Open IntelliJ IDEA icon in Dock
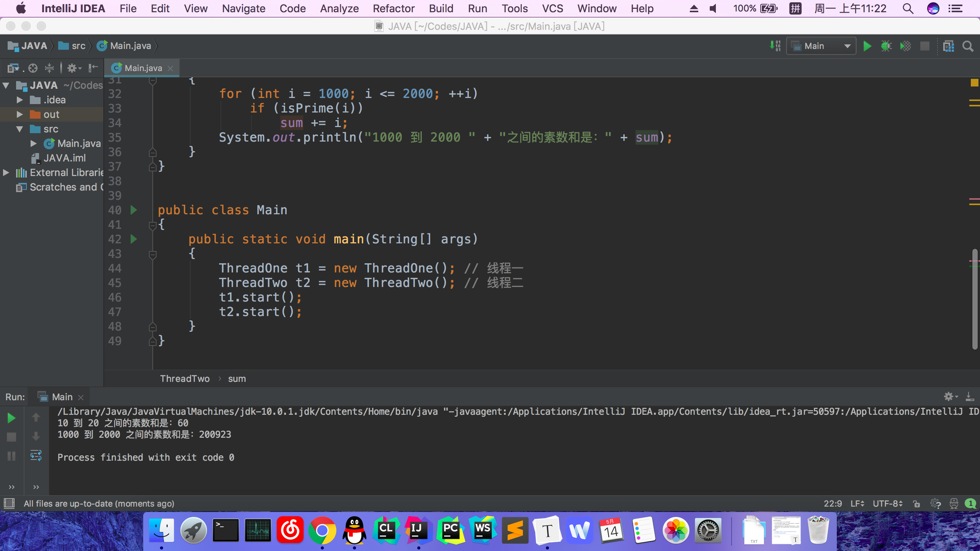 pos(418,530)
